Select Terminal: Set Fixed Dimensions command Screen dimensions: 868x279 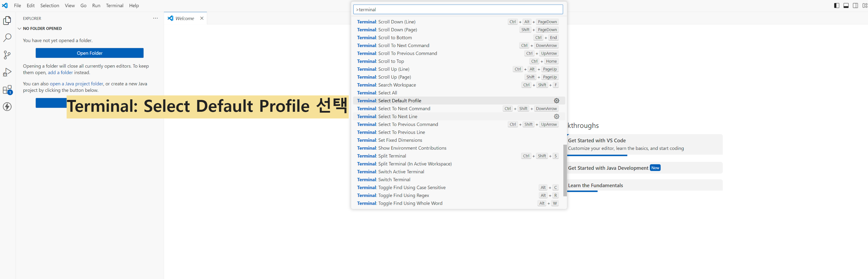coord(459,140)
